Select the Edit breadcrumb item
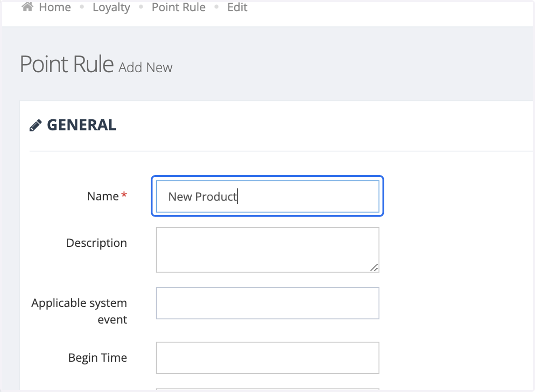Screen dimensions: 535x392 coord(237,8)
